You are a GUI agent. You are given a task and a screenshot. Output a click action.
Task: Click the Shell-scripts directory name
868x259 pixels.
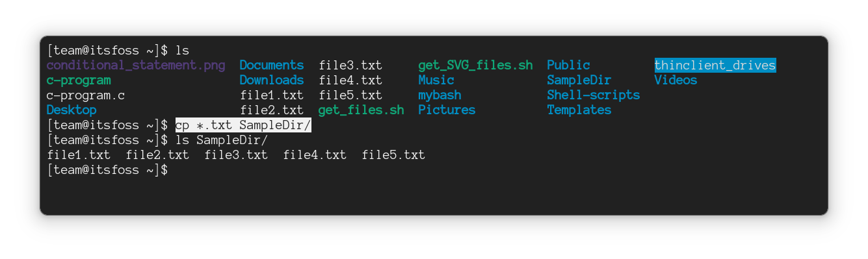(x=593, y=95)
